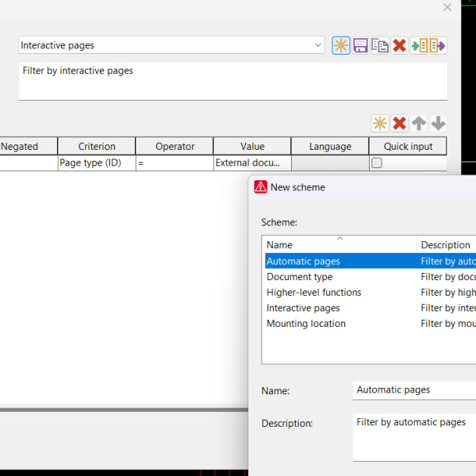Image resolution: width=476 pixels, height=476 pixels.
Task: Click the Operator column header
Action: tap(175, 146)
